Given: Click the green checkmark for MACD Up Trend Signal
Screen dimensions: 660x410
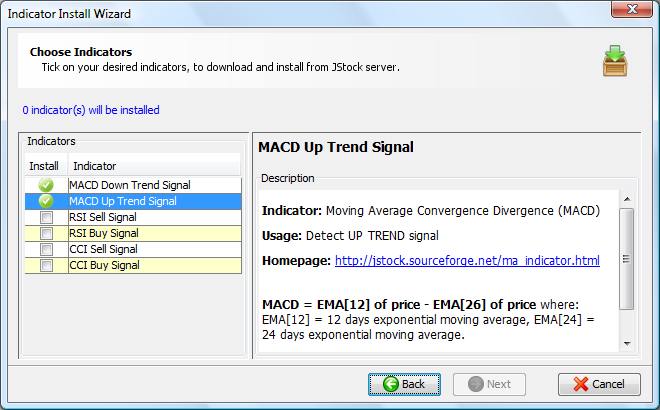Looking at the screenshot, I should (46, 201).
